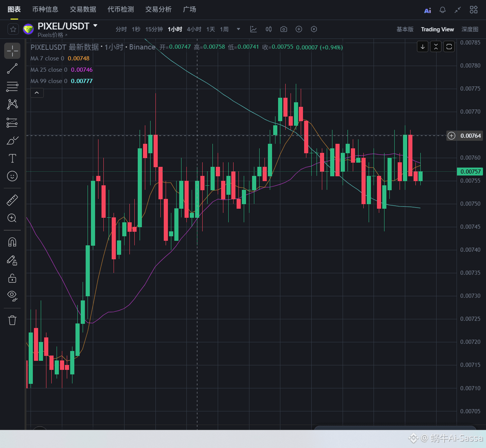Delete drawings with the trash icon

(12, 320)
